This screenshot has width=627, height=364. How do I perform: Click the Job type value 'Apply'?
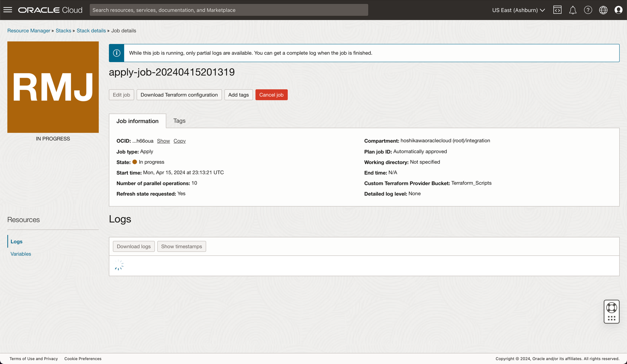[147, 151]
